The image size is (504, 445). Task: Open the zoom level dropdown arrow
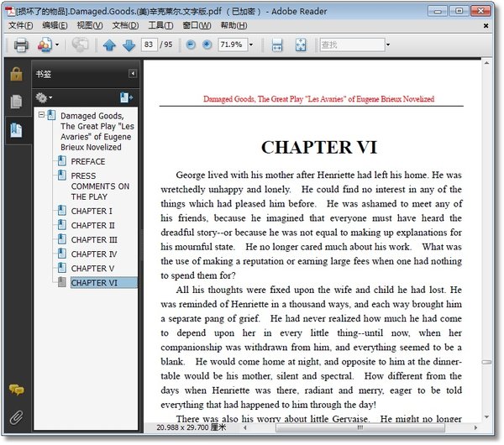251,44
